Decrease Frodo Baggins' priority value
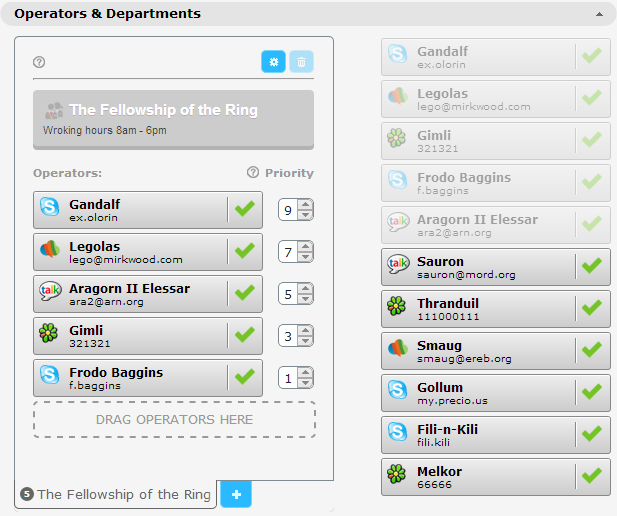The width and height of the screenshot is (617, 516). click(x=306, y=383)
